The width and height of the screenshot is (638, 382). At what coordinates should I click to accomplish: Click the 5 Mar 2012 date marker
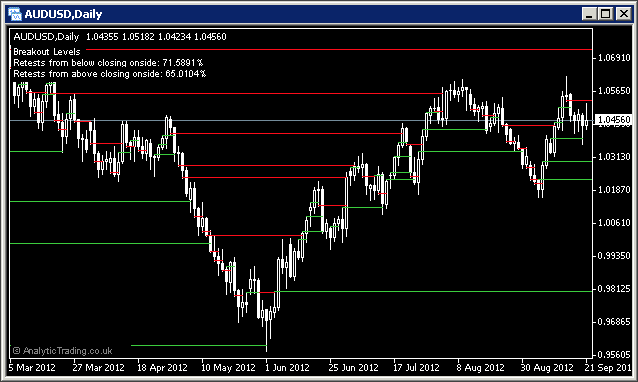[32, 367]
